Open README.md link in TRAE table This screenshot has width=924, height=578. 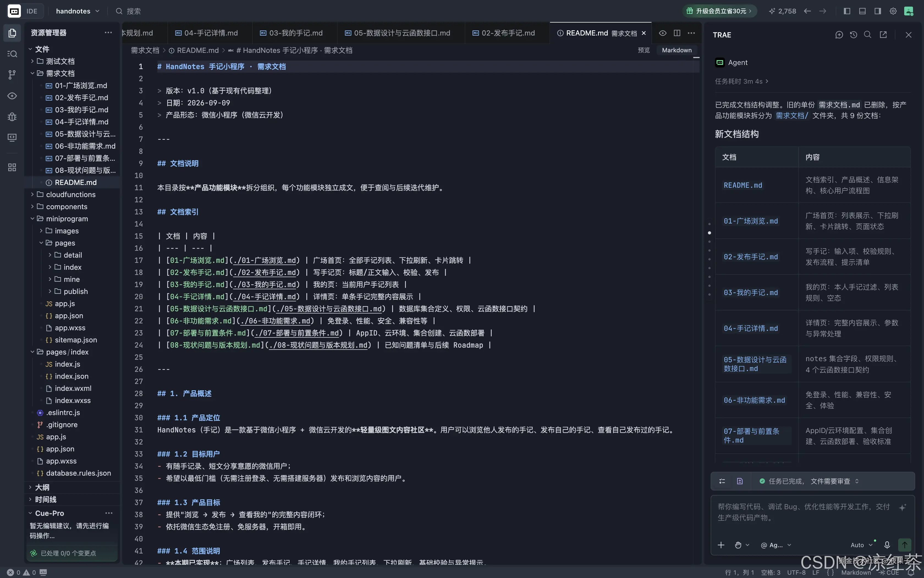pos(743,185)
